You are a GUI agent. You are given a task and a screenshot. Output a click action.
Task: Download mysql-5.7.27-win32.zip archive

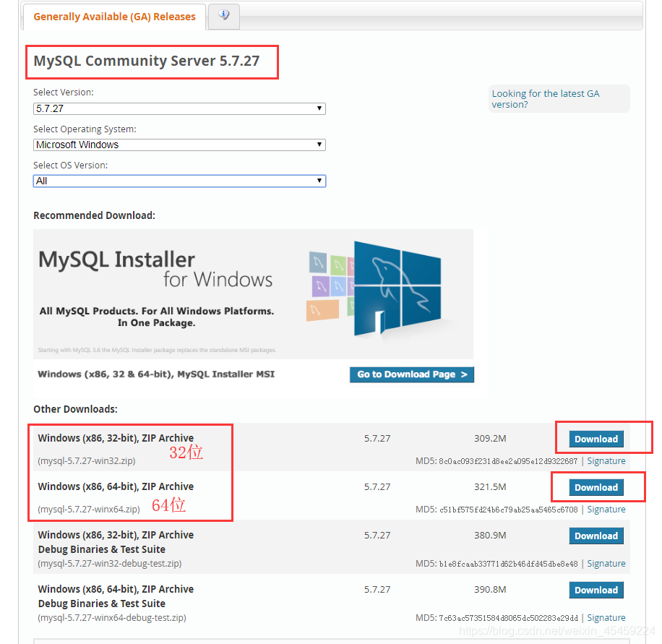[x=596, y=439]
